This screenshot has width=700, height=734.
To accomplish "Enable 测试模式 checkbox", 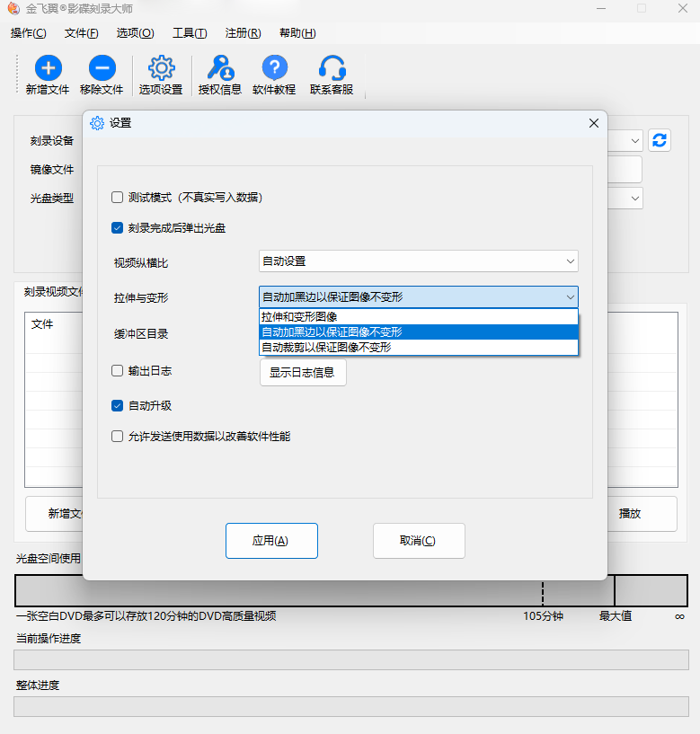I will tap(117, 198).
